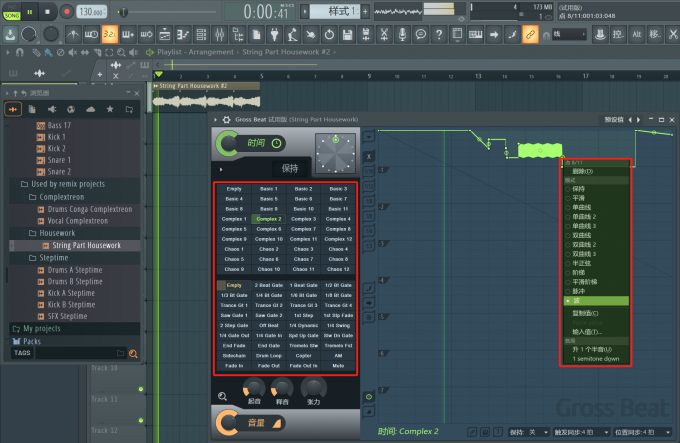Click the browser favorites star icon
Viewport: 680px width, 443px height.
tap(110, 109)
